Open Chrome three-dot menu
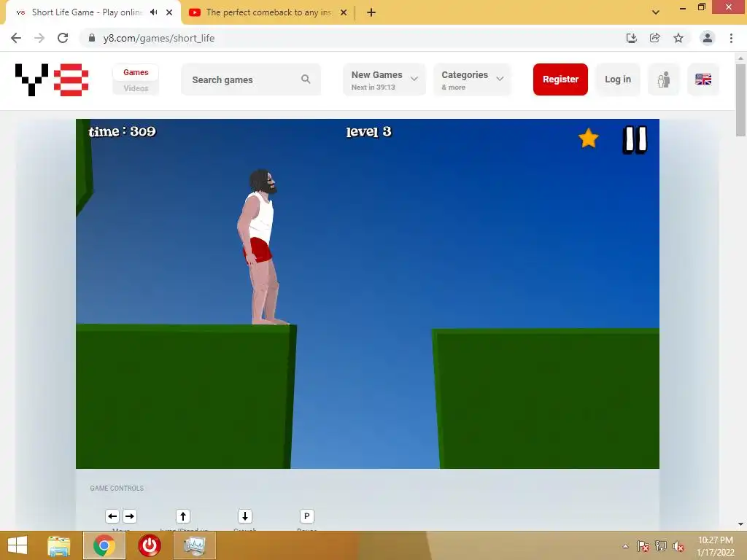The image size is (747, 560). [x=731, y=38]
